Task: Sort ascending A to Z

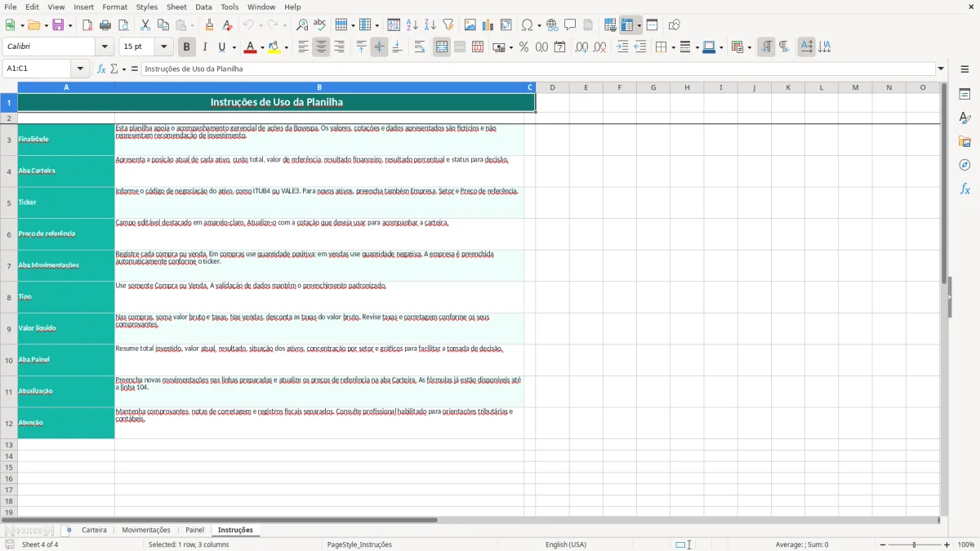Action: click(x=412, y=25)
